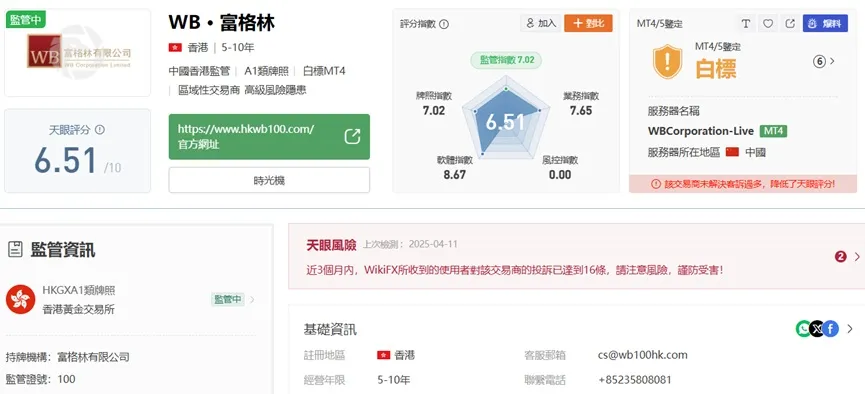Click the 監管指數 7.02 badge
This screenshot has height=394, width=865.
(x=506, y=60)
